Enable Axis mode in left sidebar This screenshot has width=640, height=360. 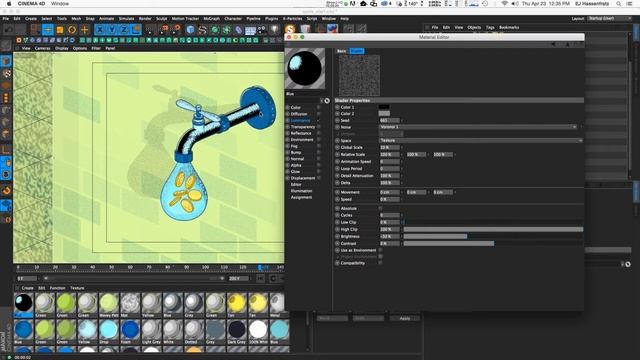[6, 149]
